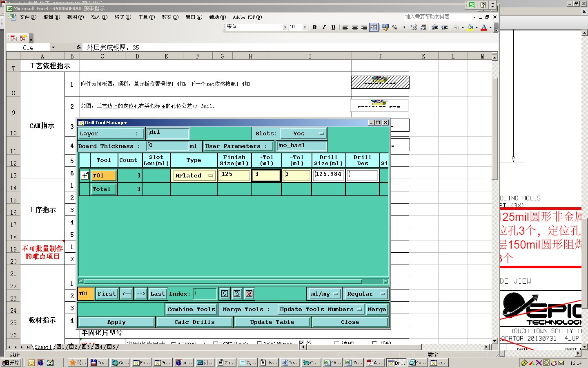This screenshot has width=588, height=368.
Task: Click the Apply button
Action: click(116, 322)
